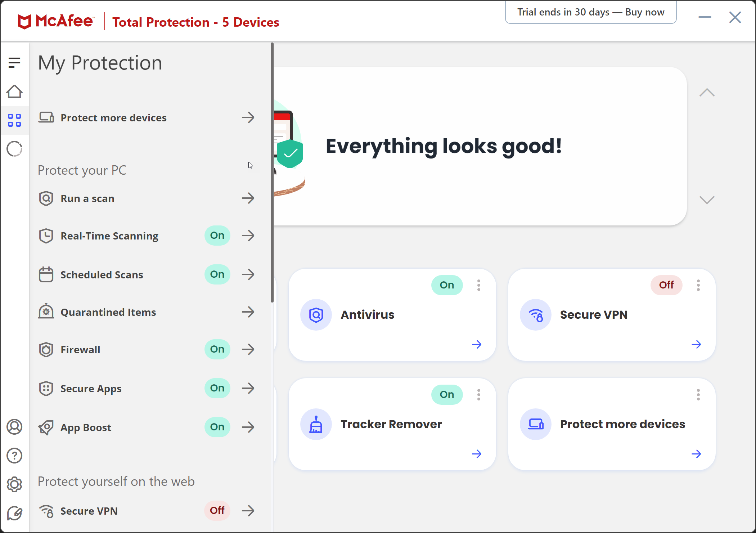Minimize the McAfee window
This screenshot has width=756, height=533.
705,17
